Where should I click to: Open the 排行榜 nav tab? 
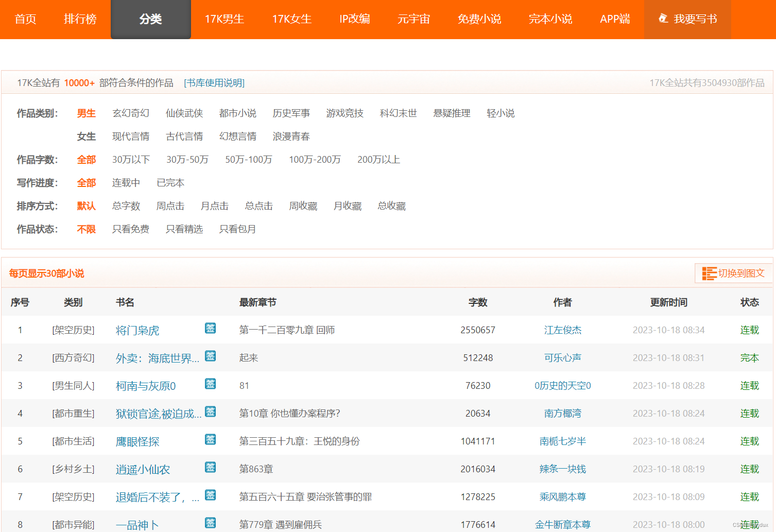(80, 19)
